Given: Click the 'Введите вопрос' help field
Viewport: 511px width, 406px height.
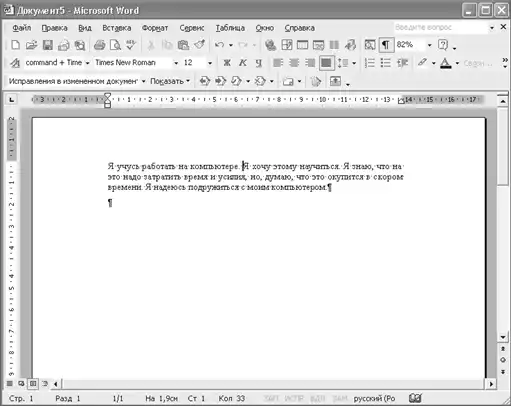Looking at the screenshot, I should (440, 28).
